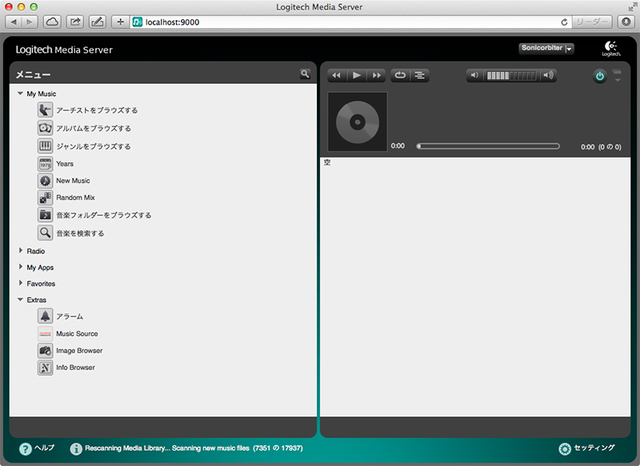The image size is (640, 466).
Task: Collapse the My Music section
Action: [20, 93]
